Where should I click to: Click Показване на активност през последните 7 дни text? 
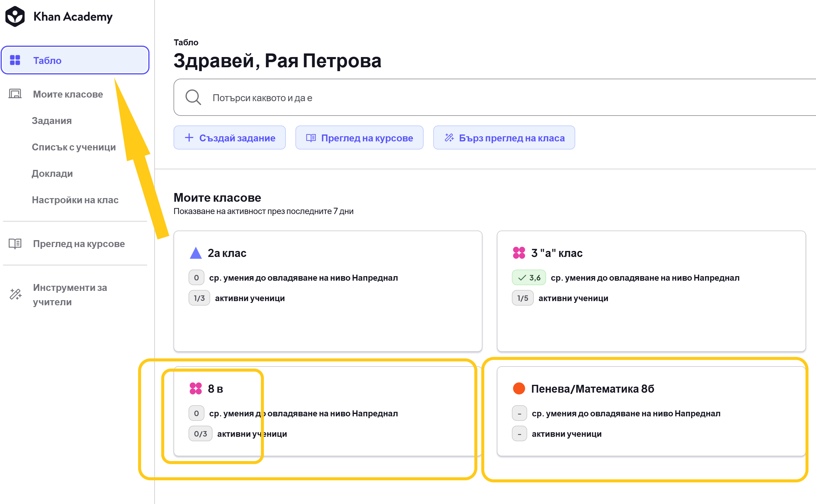(x=263, y=211)
